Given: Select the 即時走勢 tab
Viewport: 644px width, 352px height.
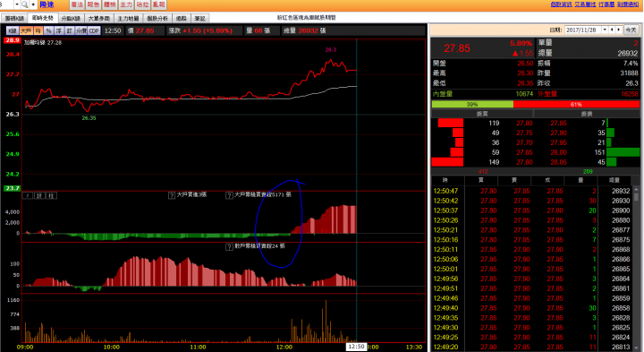Looking at the screenshot, I should coord(43,18).
